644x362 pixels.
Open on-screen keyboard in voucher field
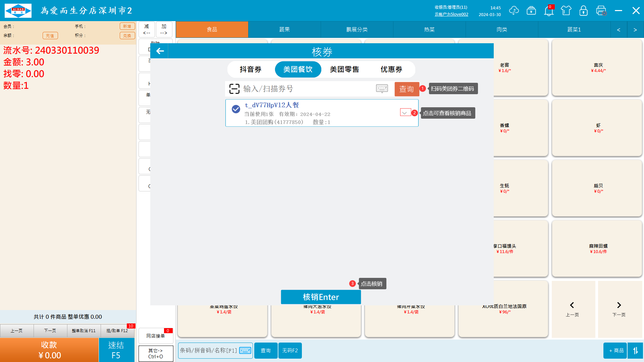382,88
